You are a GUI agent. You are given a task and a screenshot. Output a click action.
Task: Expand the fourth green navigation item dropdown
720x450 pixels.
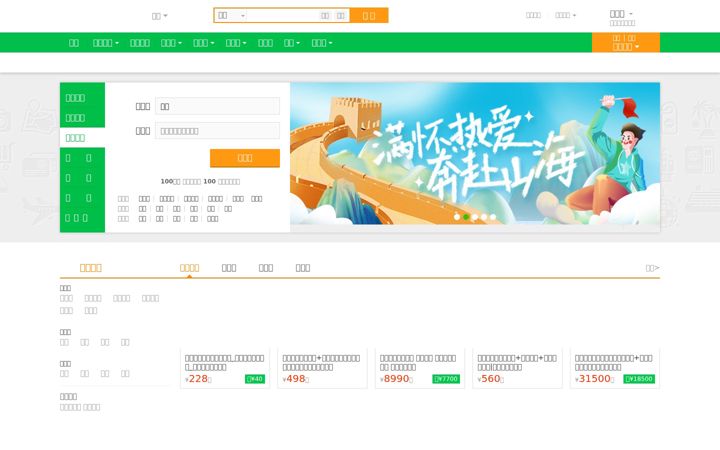click(171, 43)
